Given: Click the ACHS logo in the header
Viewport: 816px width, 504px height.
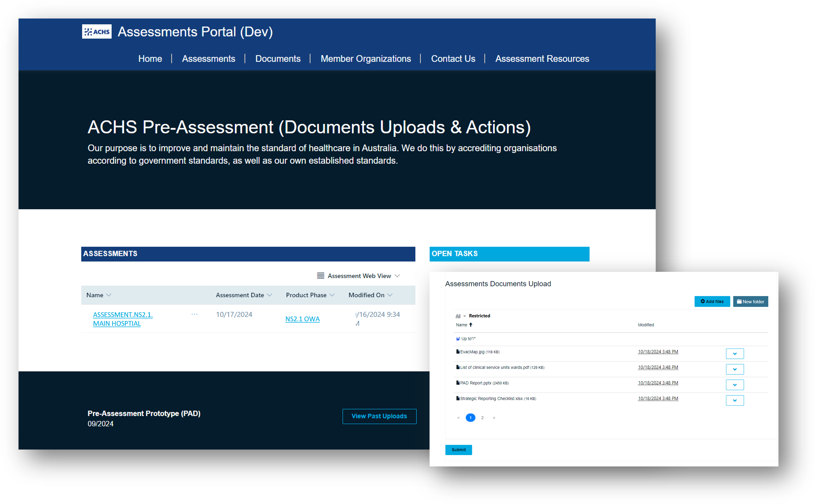Looking at the screenshot, I should (97, 32).
